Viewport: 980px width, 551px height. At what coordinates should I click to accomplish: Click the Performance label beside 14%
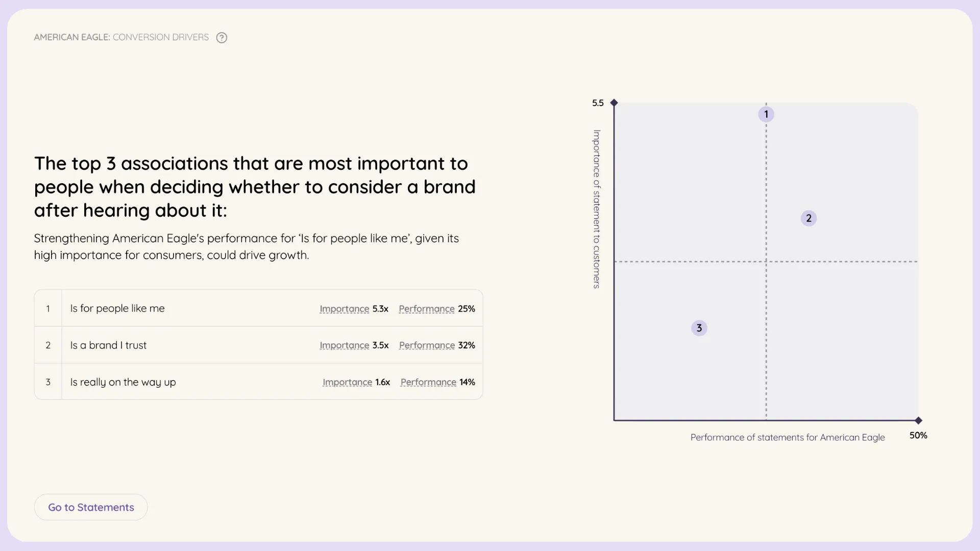click(x=428, y=382)
